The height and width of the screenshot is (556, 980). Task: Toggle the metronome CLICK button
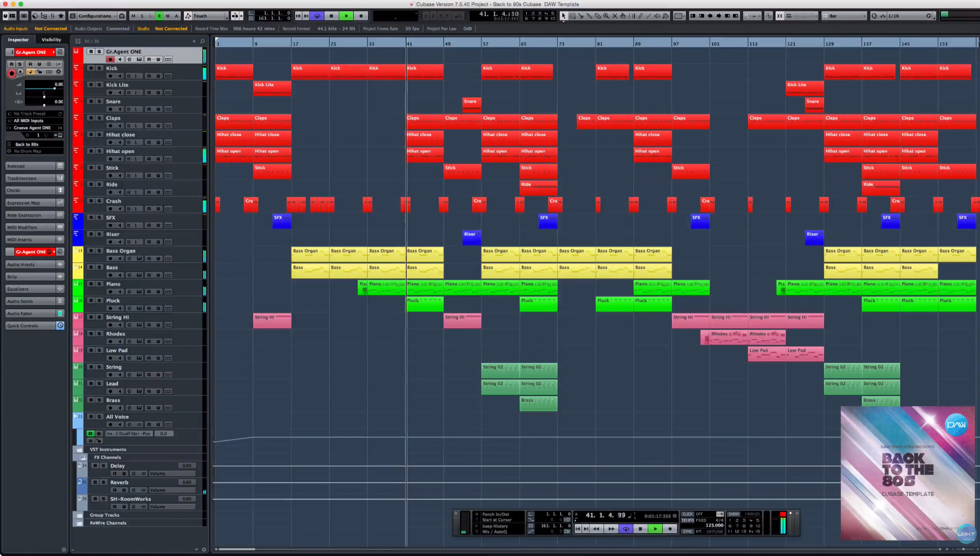click(687, 514)
